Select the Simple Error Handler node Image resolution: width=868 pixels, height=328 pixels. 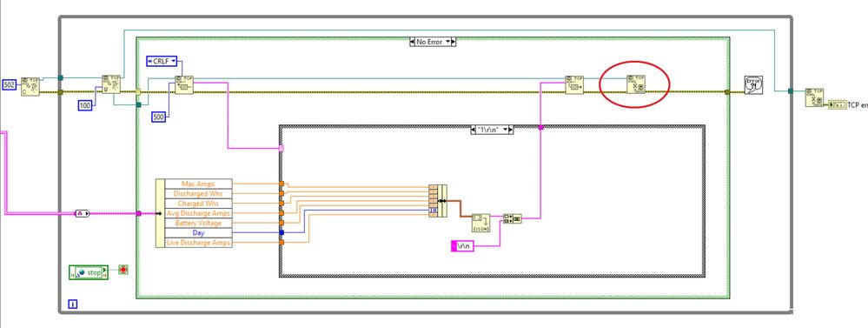[x=753, y=84]
